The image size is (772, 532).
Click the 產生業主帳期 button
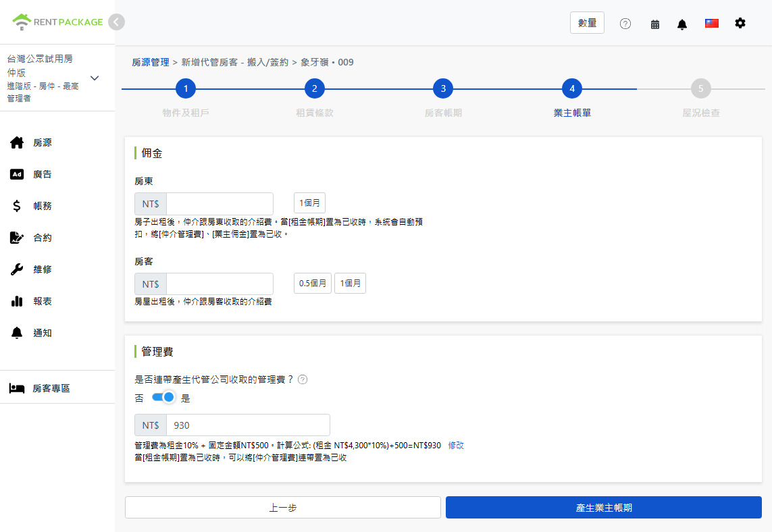click(x=604, y=508)
